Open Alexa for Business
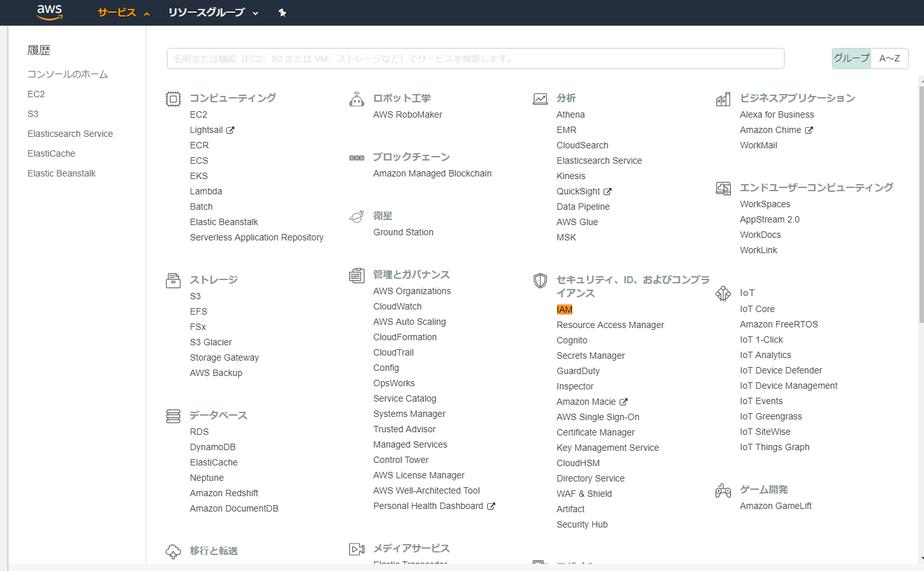 coord(777,114)
